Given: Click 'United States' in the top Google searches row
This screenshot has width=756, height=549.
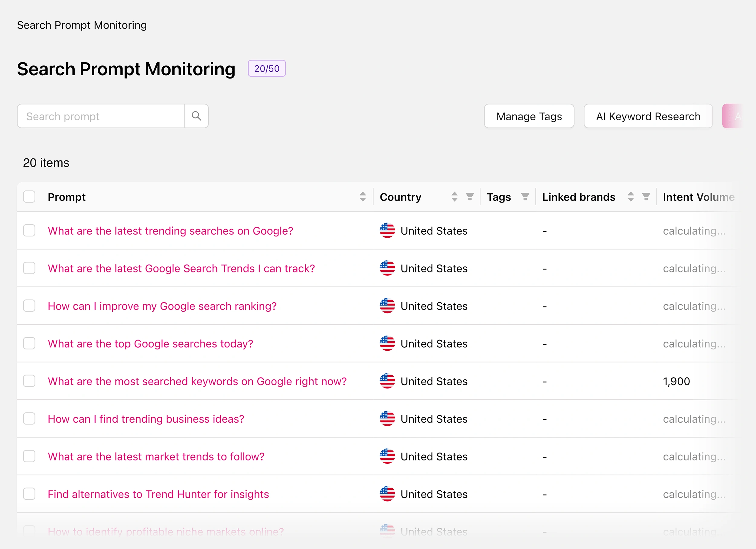Looking at the screenshot, I should pyautogui.click(x=434, y=344).
